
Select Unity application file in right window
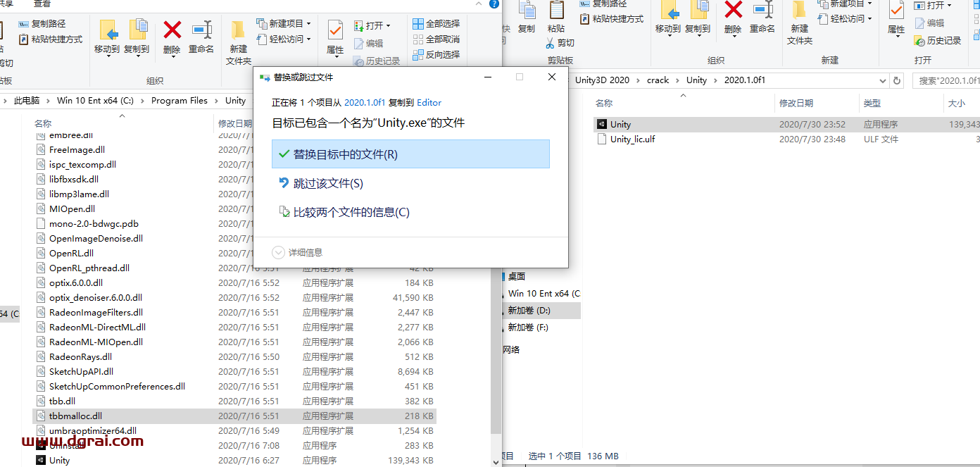[786, 125]
